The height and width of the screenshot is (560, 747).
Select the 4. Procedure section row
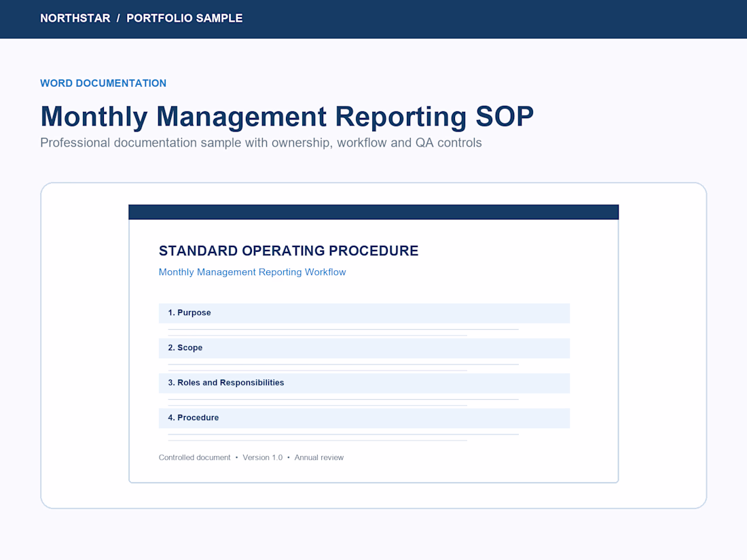[364, 418]
